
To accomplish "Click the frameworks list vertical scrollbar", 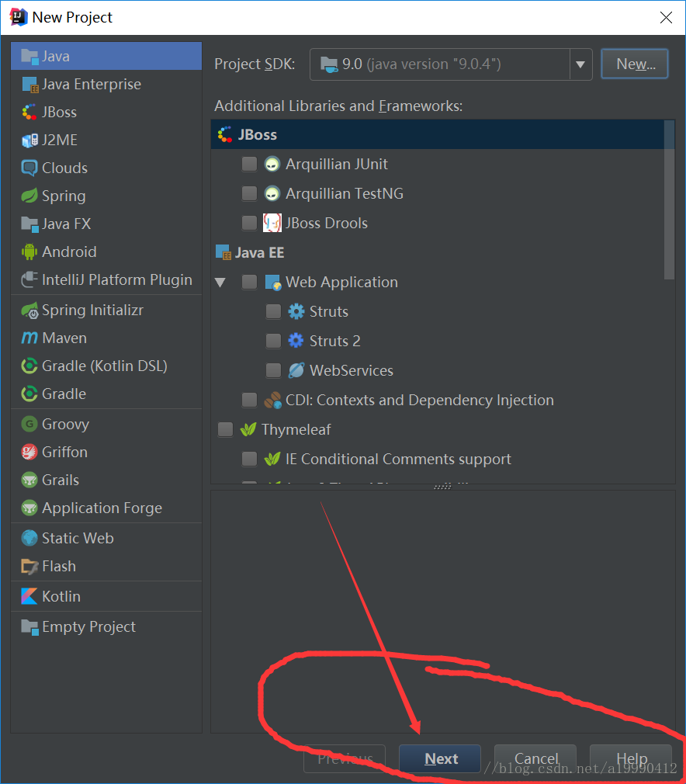I will click(669, 200).
